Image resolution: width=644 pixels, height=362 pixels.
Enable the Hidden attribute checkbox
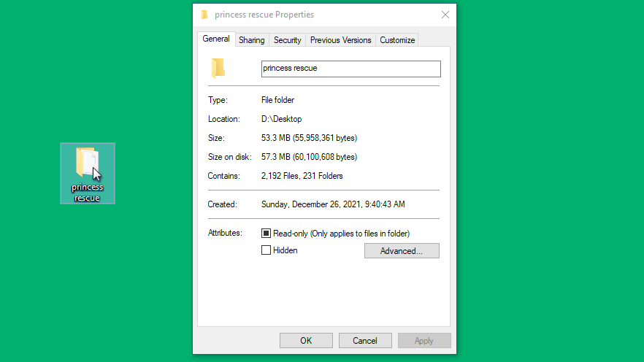pyautogui.click(x=267, y=250)
